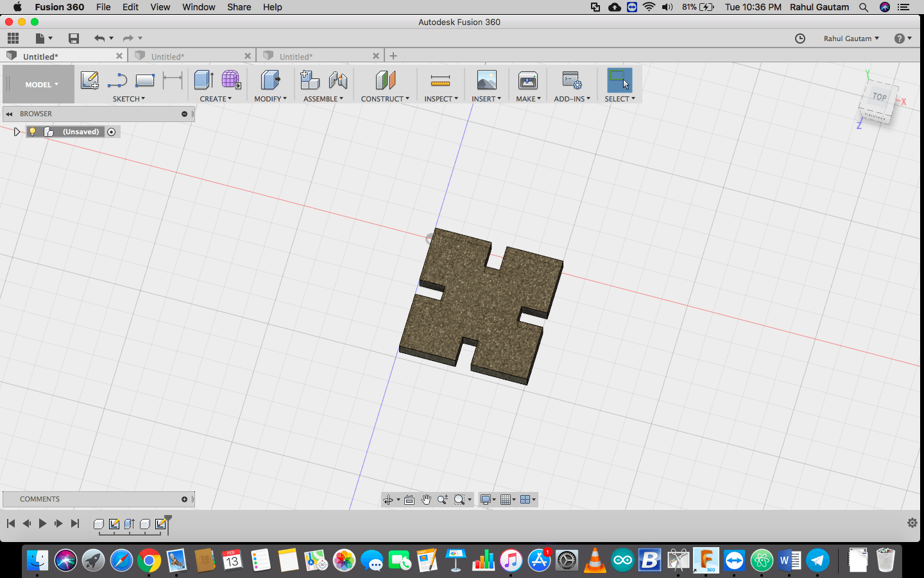Click the Redo arrow
The image size is (924, 578).
(128, 39)
